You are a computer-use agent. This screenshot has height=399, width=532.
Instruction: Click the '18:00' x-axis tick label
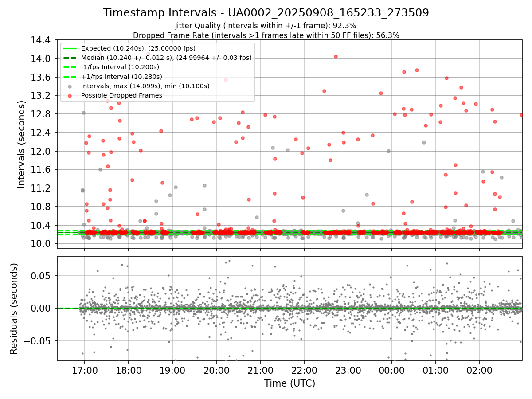tap(129, 370)
